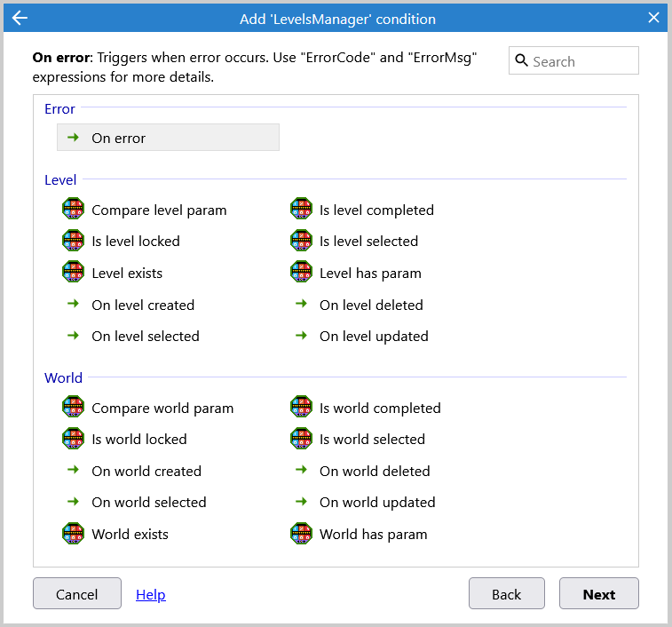
Task: Click the 'Is level locked' icon
Action: [72, 241]
